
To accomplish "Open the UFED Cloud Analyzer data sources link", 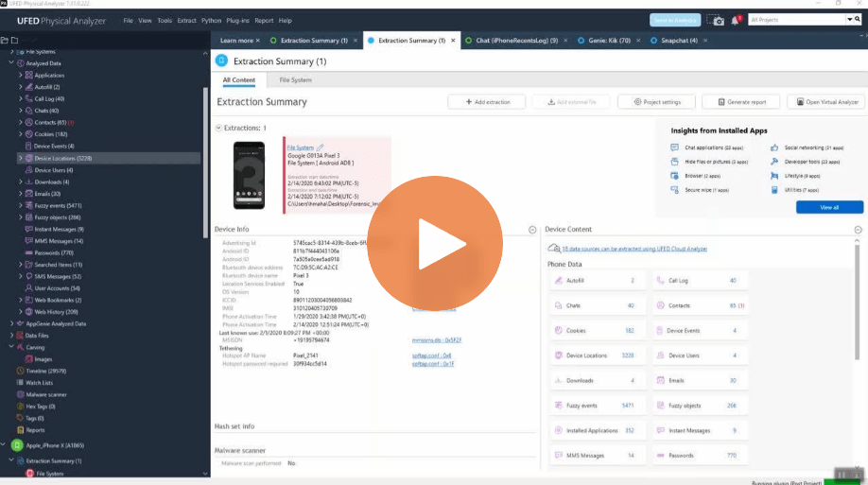I will 634,250.
